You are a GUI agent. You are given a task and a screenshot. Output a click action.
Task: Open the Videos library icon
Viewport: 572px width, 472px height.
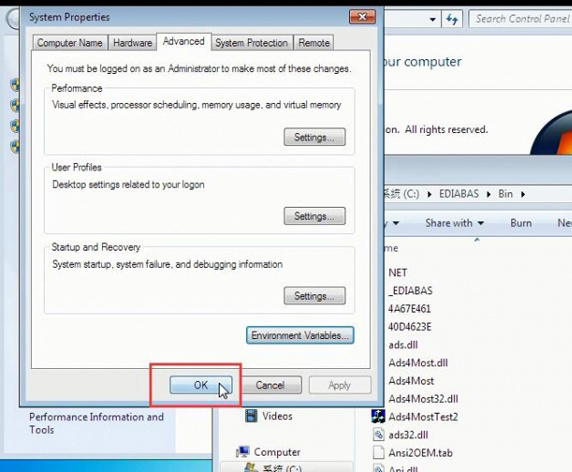(x=251, y=416)
